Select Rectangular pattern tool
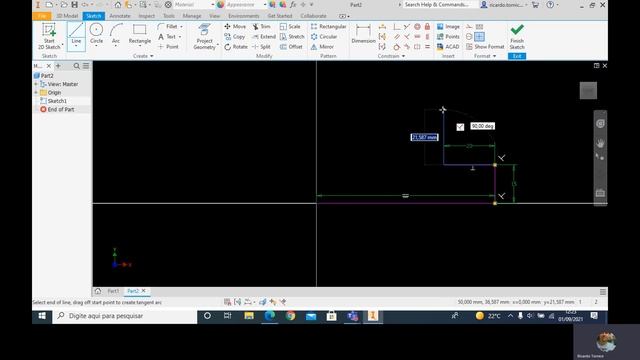Screen dimensions: 640x360 point(329,27)
